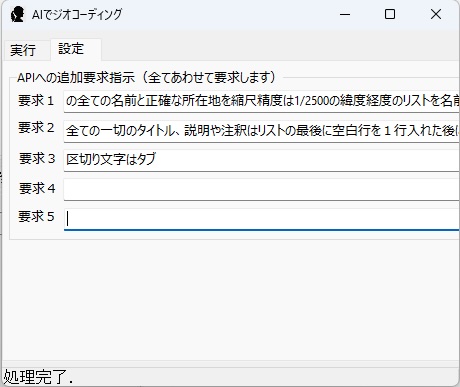This screenshot has width=460, height=387.
Task: Click the AIでジオコーディング window title text
Action: 77,15
